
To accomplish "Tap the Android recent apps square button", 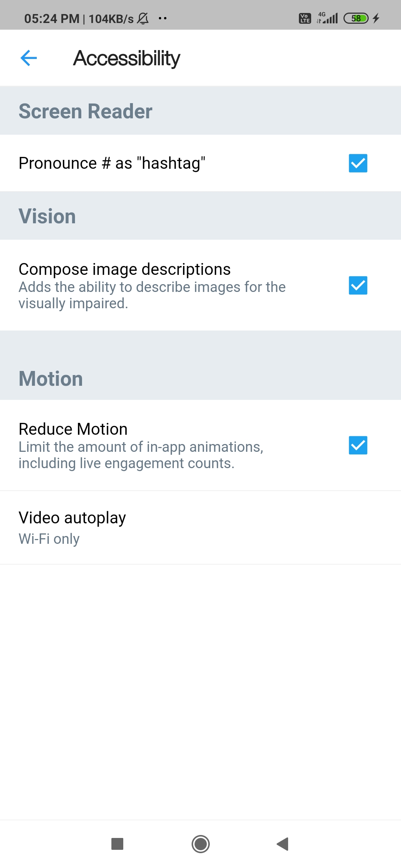I will [x=117, y=844].
